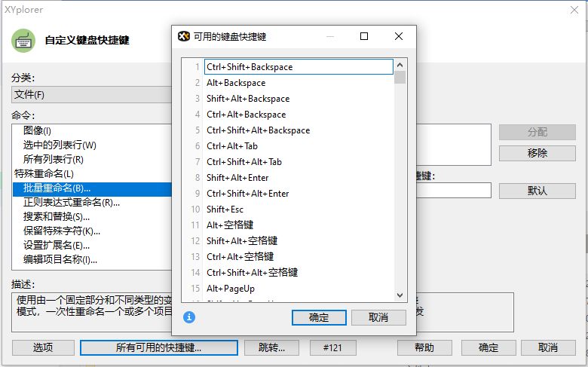Click the XYplorer logo in dialog title bar
This screenshot has width=588, height=367.
[x=183, y=36]
